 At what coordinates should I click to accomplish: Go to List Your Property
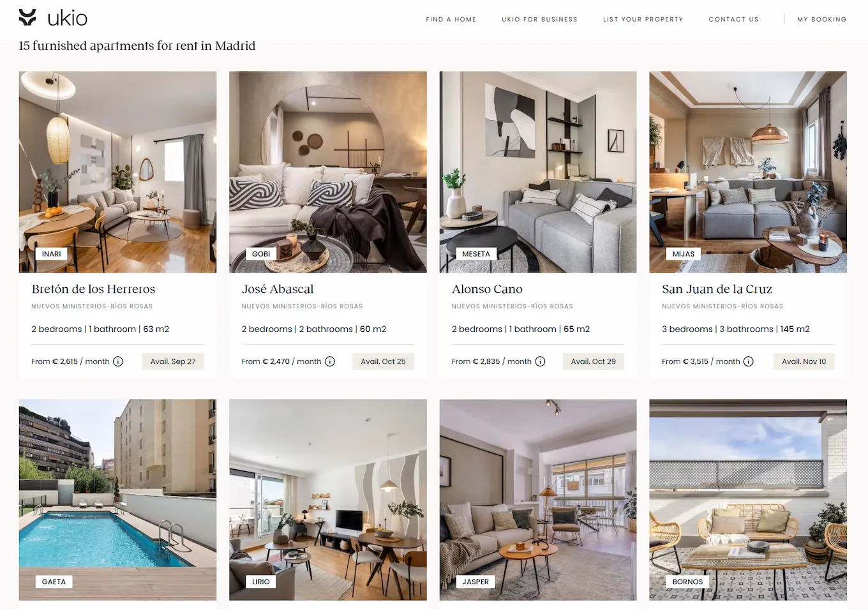click(643, 19)
